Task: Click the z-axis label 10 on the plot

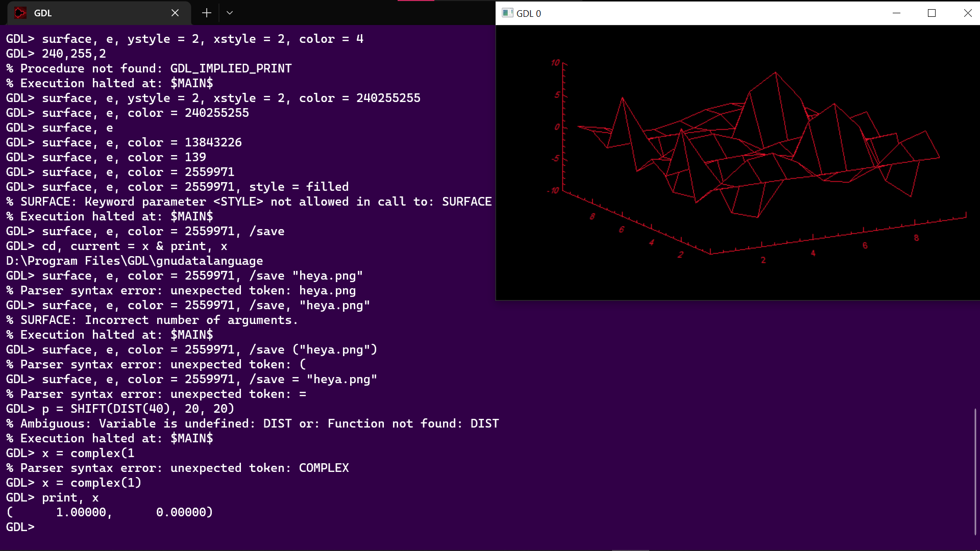Action: click(x=555, y=62)
